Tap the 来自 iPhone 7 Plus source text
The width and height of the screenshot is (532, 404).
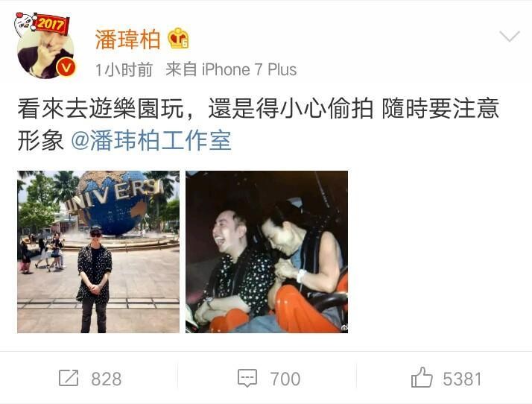231,69
